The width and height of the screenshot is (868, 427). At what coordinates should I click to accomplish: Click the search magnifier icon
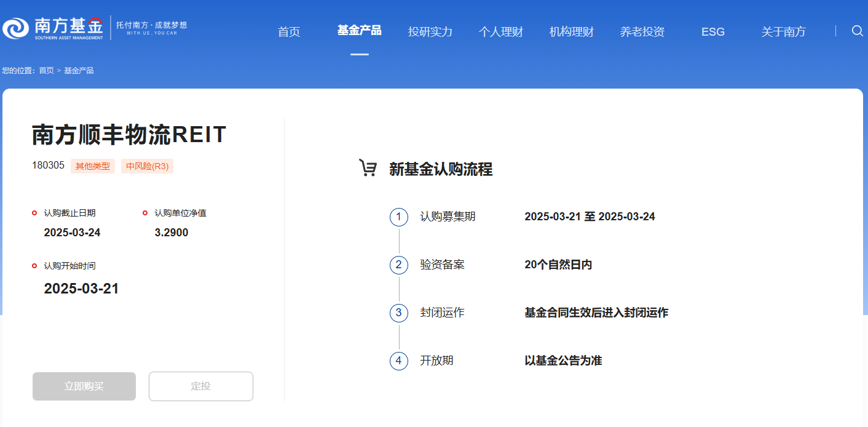(857, 31)
